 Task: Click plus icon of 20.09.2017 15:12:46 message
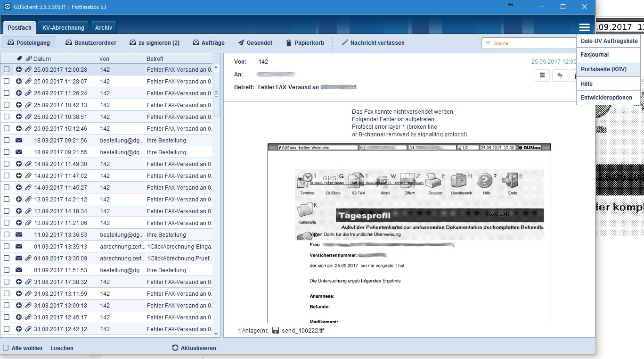click(x=19, y=128)
